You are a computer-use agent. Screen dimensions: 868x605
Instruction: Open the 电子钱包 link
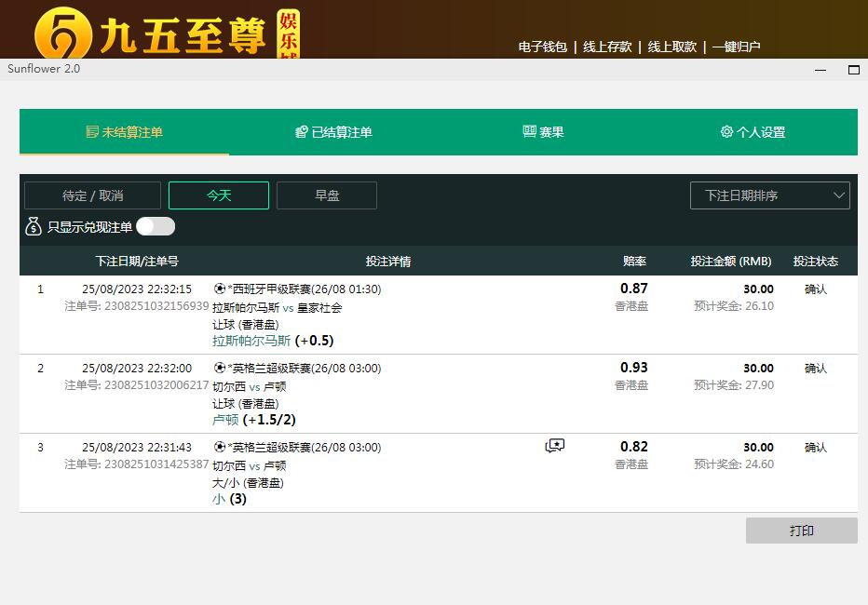point(542,47)
